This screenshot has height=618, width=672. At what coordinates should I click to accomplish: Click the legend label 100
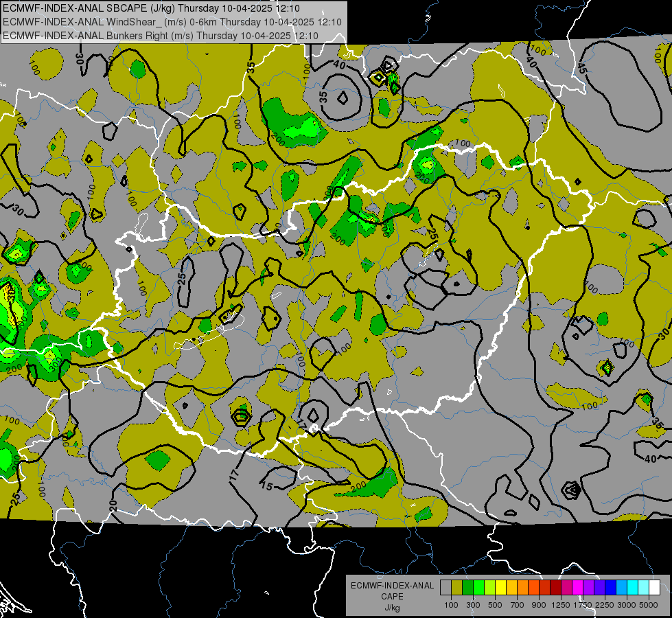pyautogui.click(x=451, y=605)
